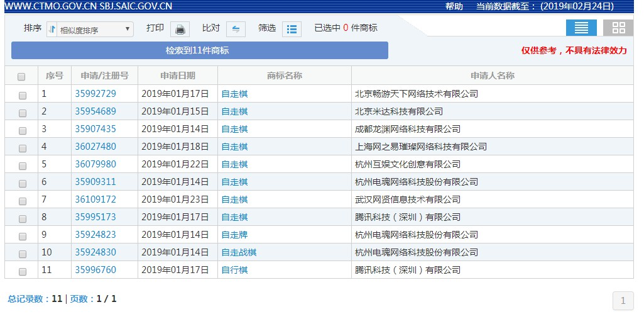Open registration number 36079980
Screen dimensions: 644x319
coord(96,164)
